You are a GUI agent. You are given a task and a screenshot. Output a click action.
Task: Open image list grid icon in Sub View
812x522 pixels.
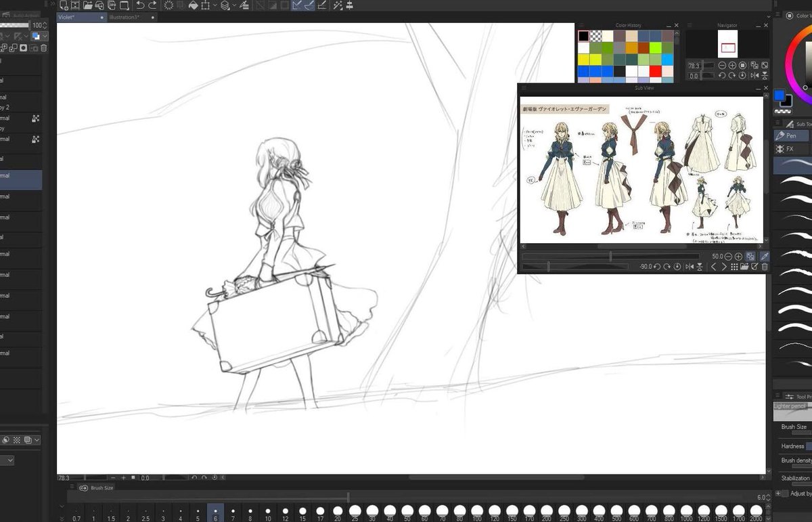(734, 267)
